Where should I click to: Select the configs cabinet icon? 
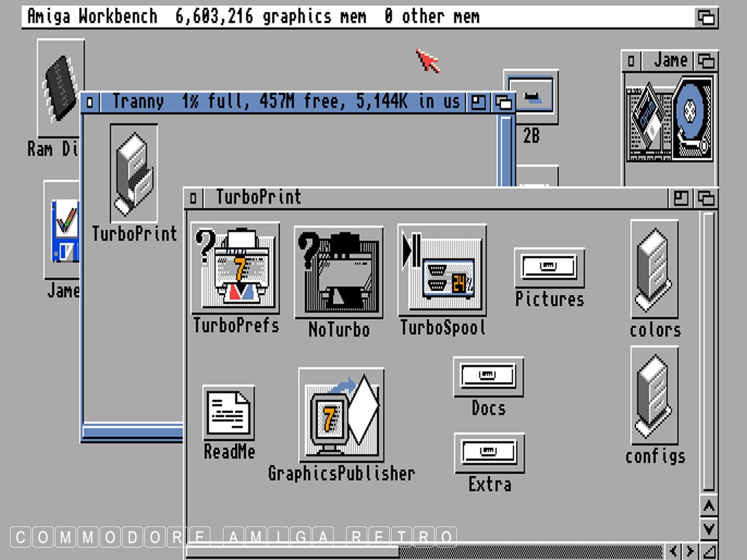pos(654,395)
